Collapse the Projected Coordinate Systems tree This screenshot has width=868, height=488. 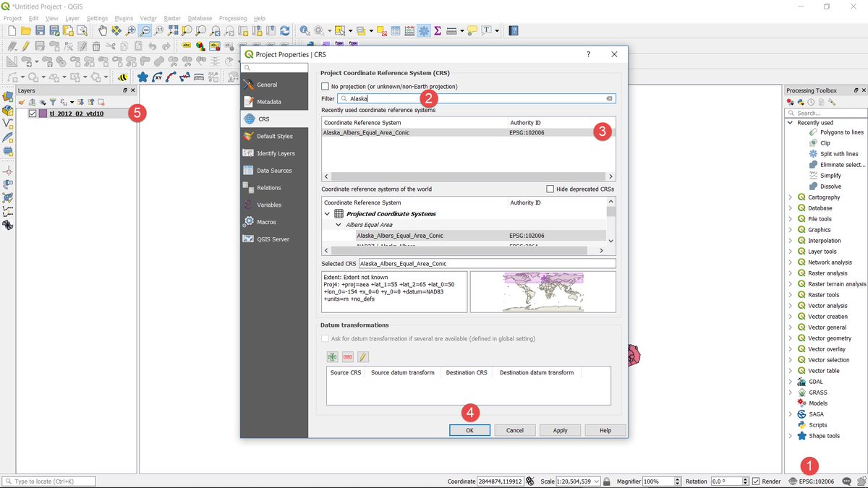[328, 214]
